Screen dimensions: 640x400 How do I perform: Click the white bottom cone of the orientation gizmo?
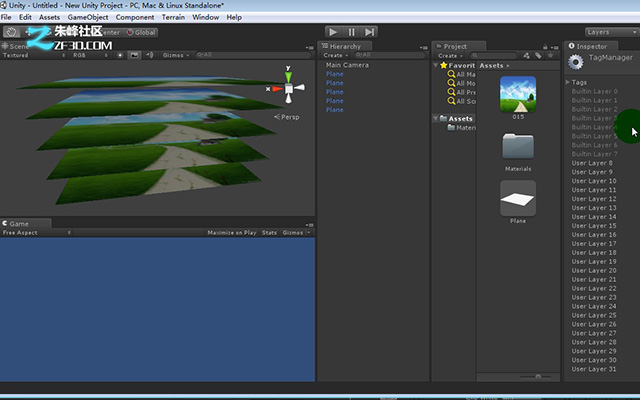coord(289,98)
